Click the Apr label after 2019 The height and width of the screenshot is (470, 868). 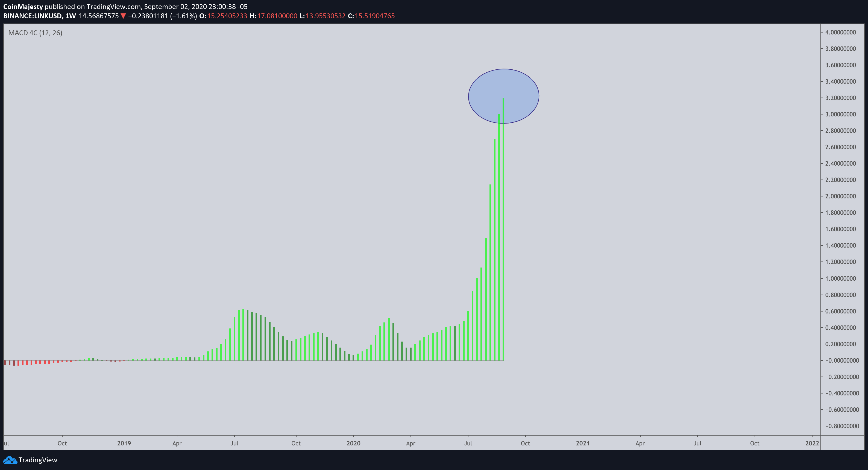[177, 443]
